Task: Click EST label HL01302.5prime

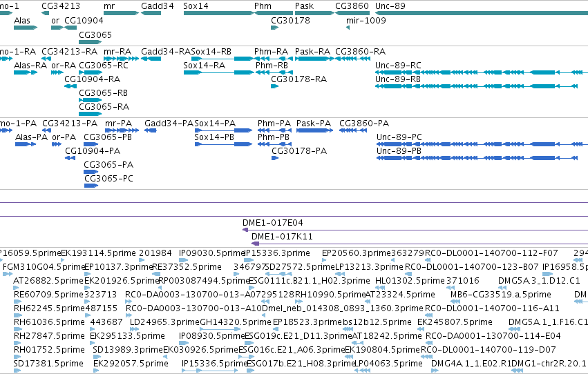Action: point(410,280)
